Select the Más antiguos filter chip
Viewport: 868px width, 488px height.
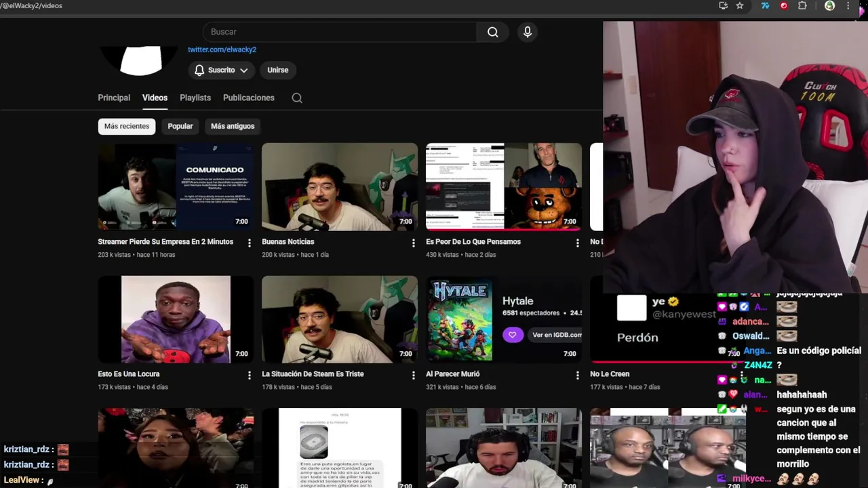[x=233, y=126]
